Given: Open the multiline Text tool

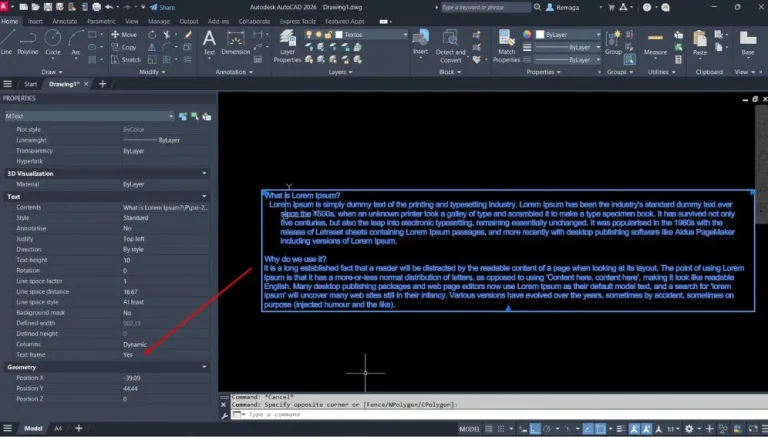Looking at the screenshot, I should [x=209, y=42].
